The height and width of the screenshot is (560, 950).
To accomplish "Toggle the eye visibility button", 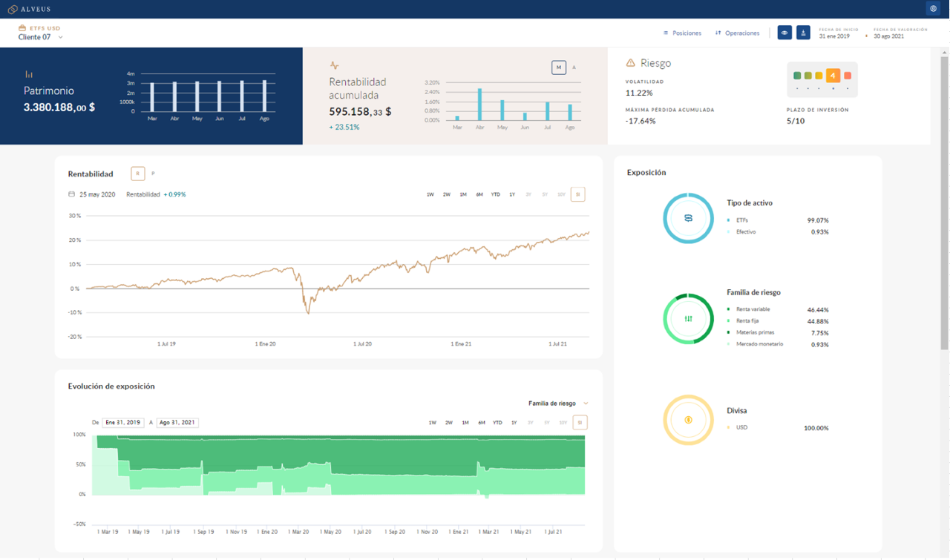I will [x=784, y=33].
